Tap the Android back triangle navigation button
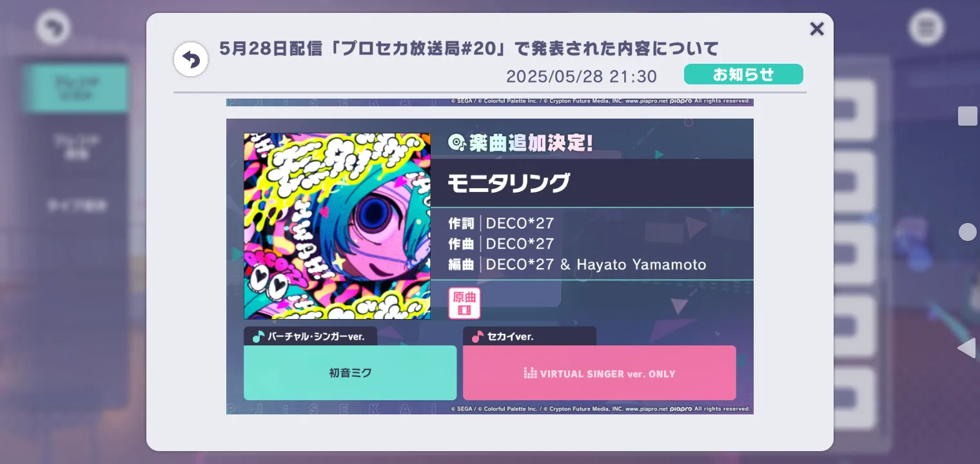The image size is (980, 464). pyautogui.click(x=966, y=348)
